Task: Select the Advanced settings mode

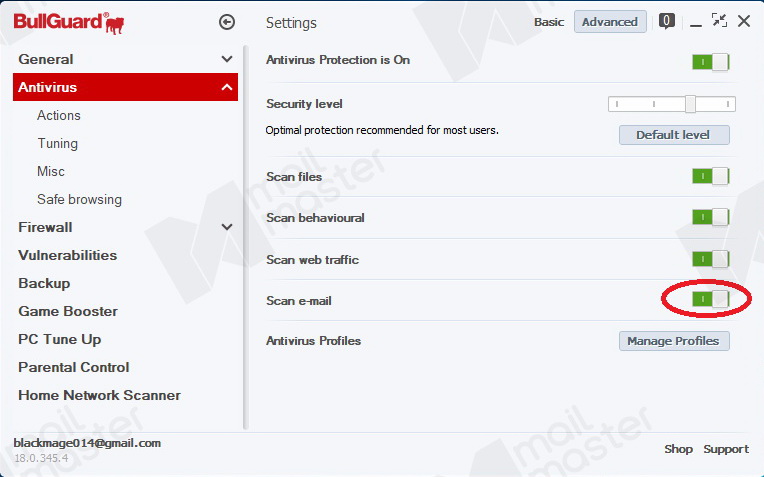Action: (x=610, y=22)
